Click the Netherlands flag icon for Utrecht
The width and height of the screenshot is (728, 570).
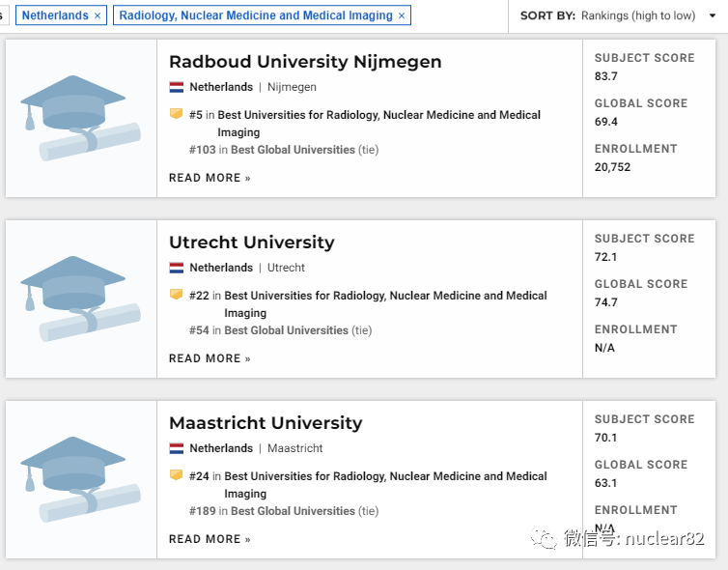(x=177, y=268)
